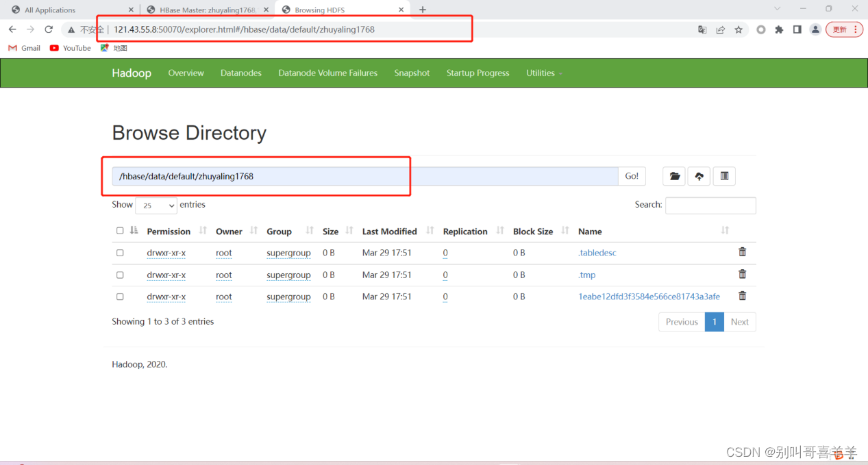Click the Next pagination button
The width and height of the screenshot is (868, 465).
point(740,322)
